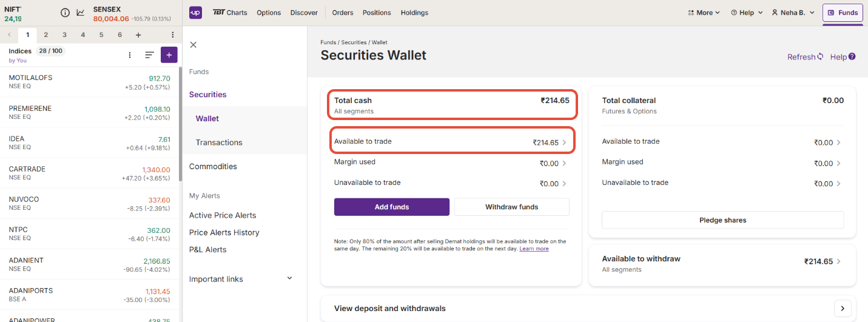Viewport: 868px width, 322px height.
Task: Close the Funds side panel with X
Action: (193, 45)
